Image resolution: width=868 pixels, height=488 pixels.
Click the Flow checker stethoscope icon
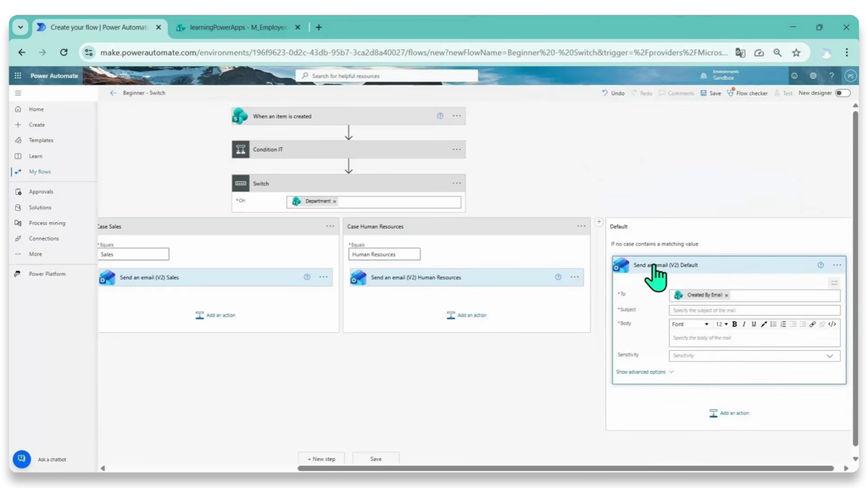[x=730, y=93]
